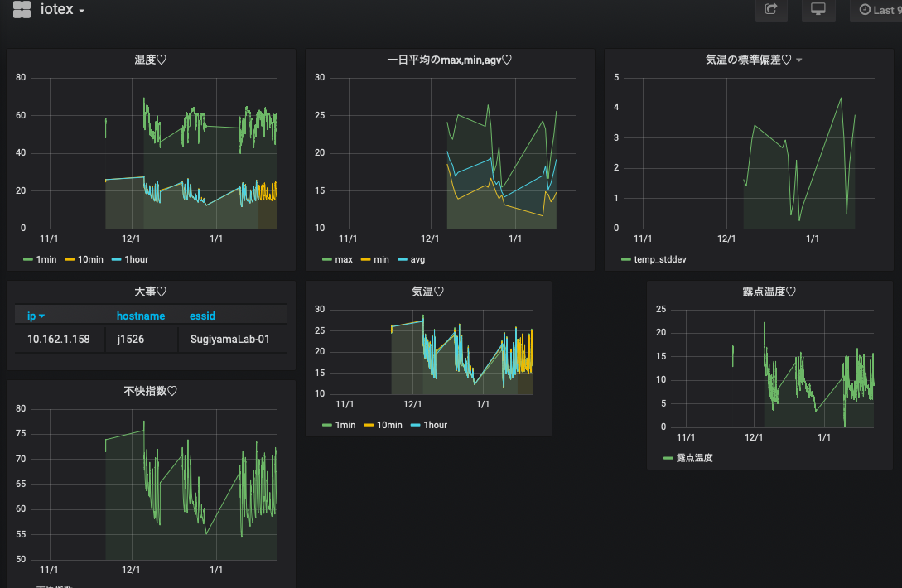Screen dimensions: 902x588
Task: Sort the table by the ip column
Action: coord(36,316)
